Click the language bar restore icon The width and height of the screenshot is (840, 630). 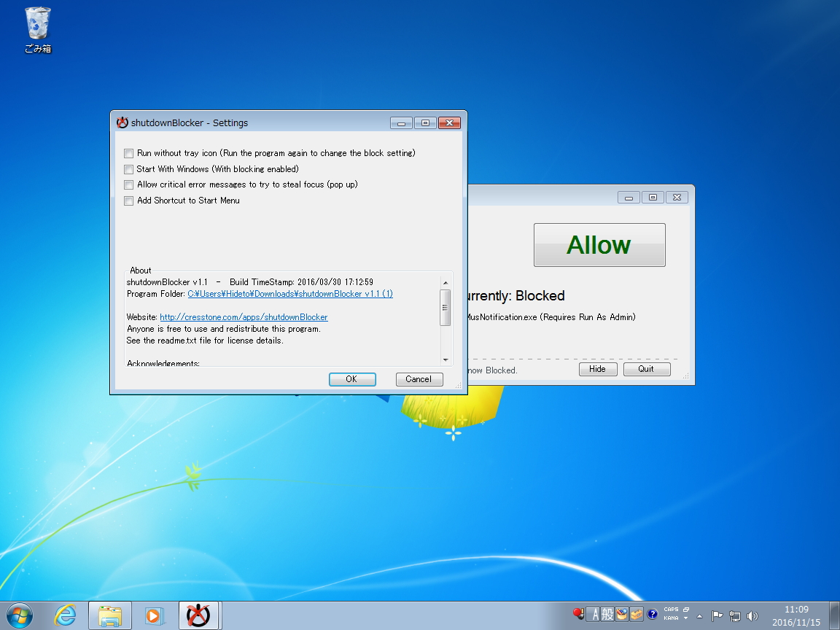click(685, 610)
